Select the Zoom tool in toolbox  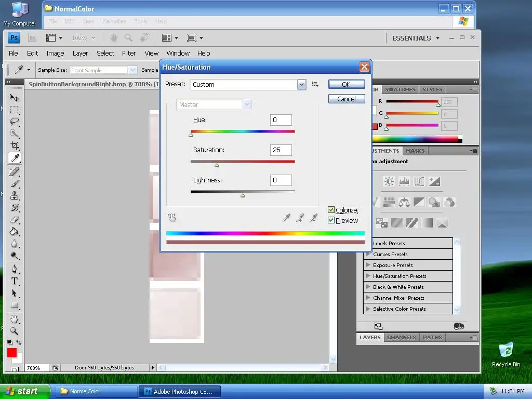(14, 331)
